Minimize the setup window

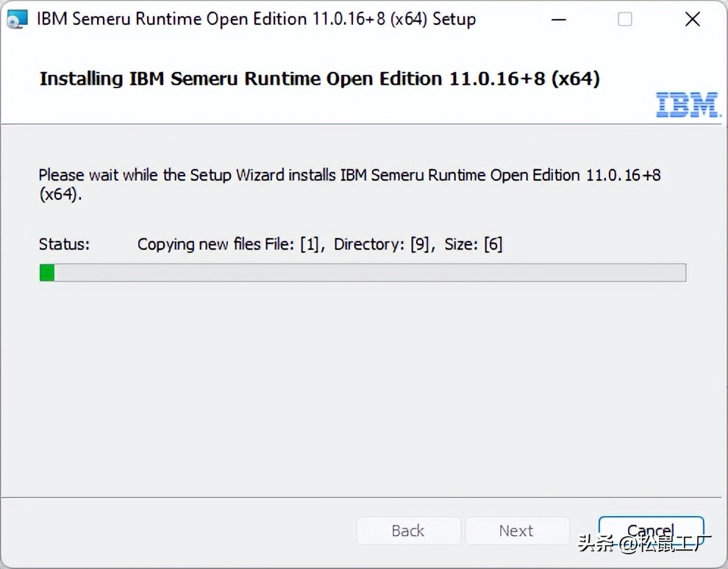(x=559, y=18)
